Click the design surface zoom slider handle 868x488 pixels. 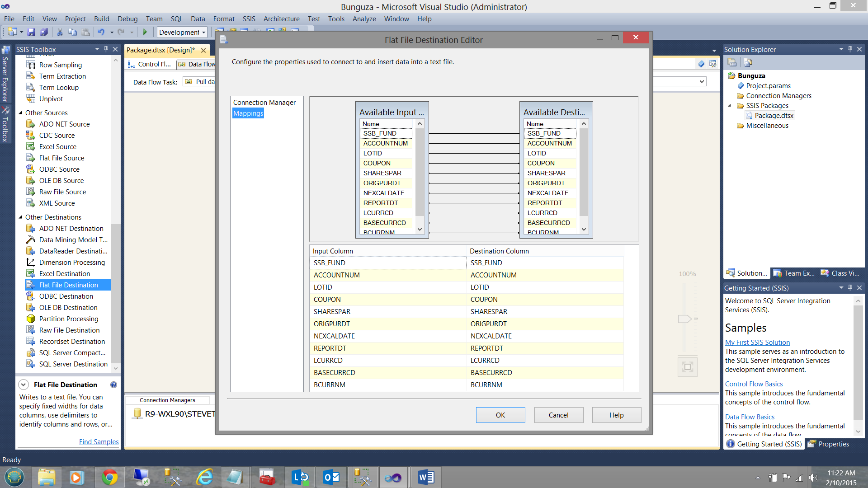(x=684, y=319)
